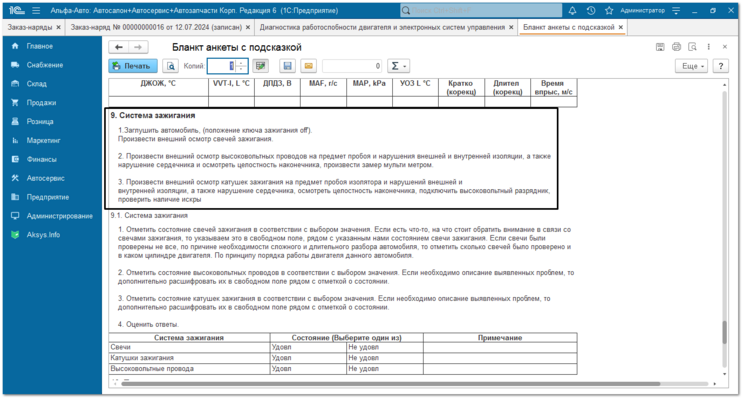Click the horizontal scrollbar at document bottom

pyautogui.click(x=390, y=383)
